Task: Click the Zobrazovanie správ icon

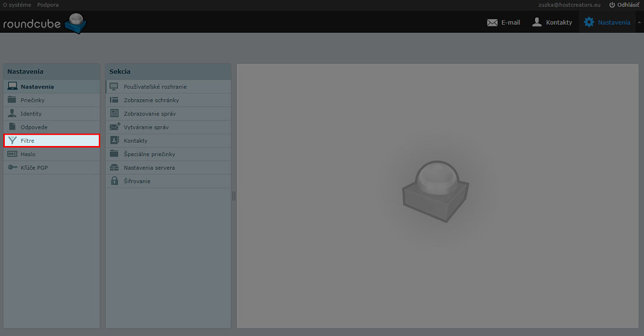Action: coord(114,113)
